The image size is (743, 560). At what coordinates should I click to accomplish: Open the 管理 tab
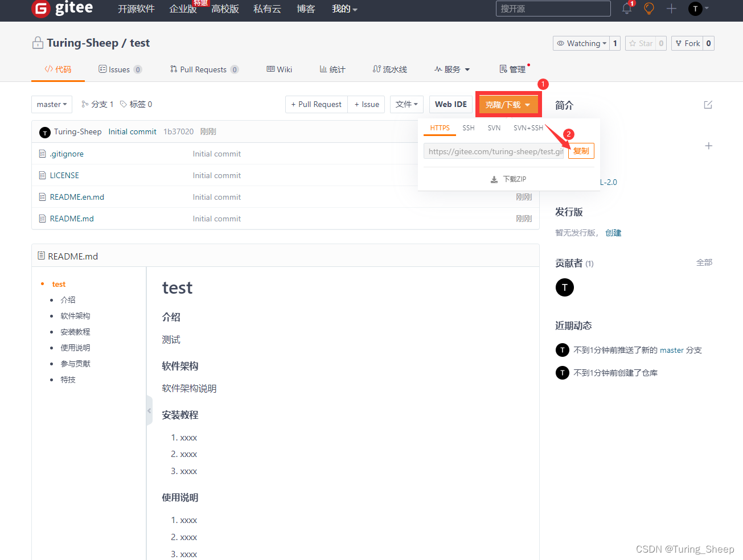pos(512,69)
